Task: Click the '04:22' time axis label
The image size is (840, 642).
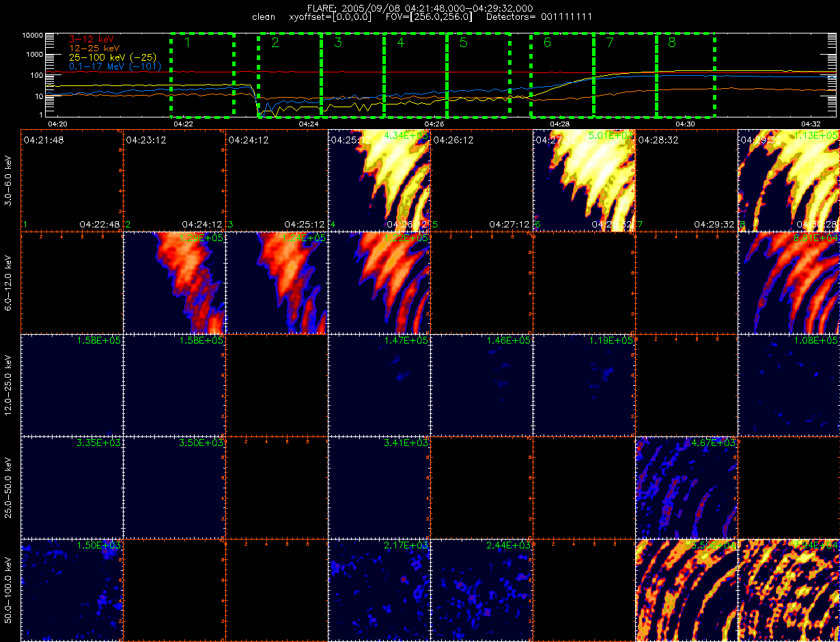Action: [x=184, y=124]
